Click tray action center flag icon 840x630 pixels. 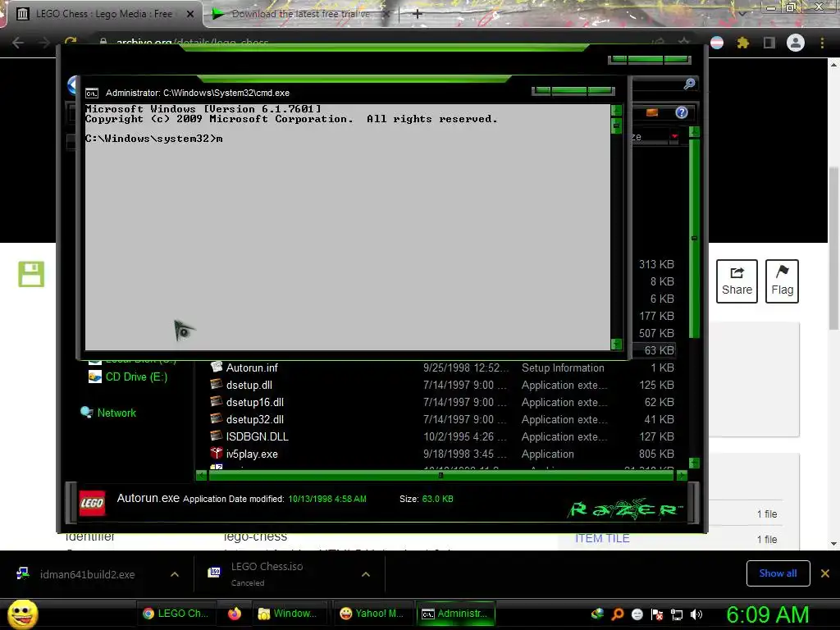point(657,614)
